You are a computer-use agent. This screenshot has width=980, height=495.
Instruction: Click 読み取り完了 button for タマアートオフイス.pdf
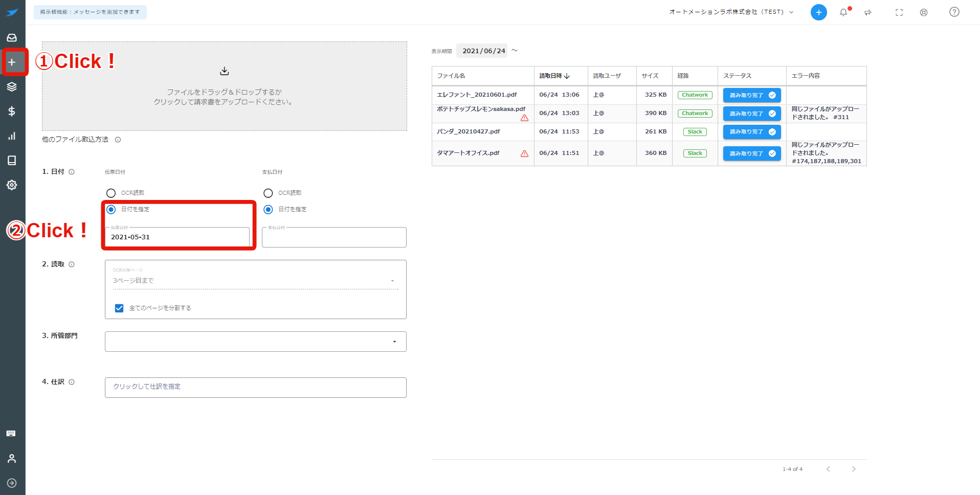752,153
